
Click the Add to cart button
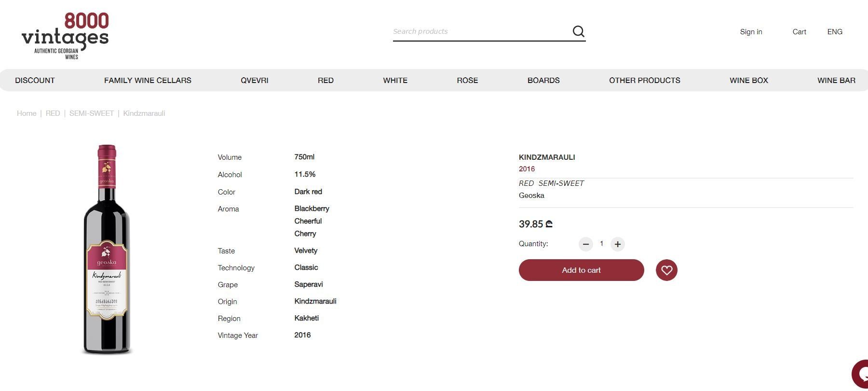[582, 270]
